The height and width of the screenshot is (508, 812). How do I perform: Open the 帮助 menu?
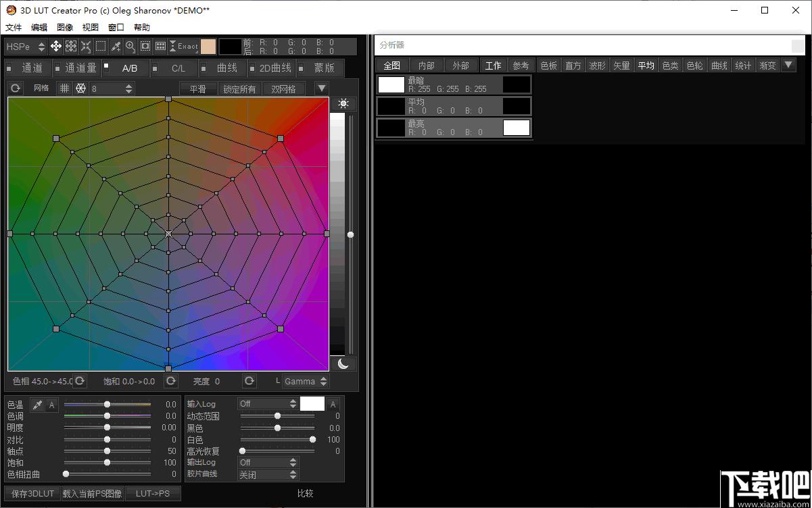coord(142,28)
